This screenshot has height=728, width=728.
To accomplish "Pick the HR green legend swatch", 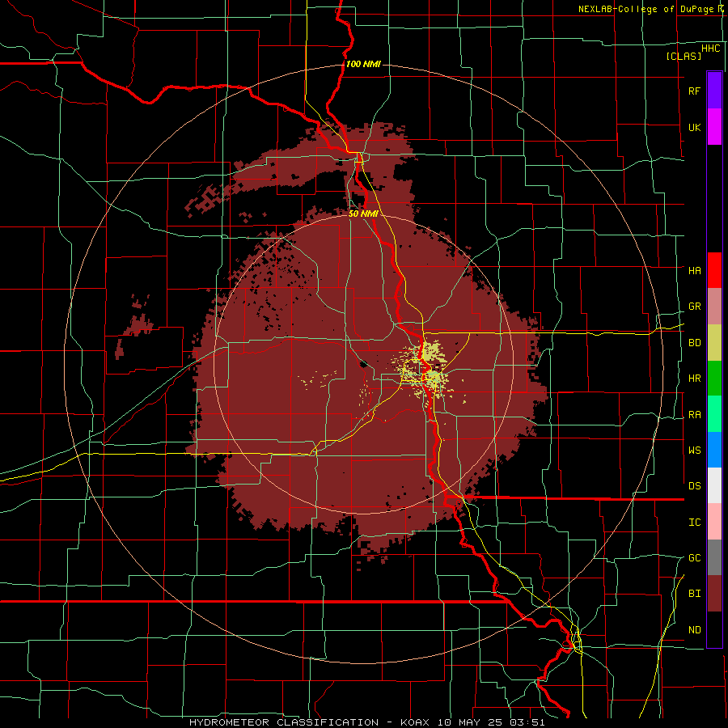I will pyautogui.click(x=714, y=379).
